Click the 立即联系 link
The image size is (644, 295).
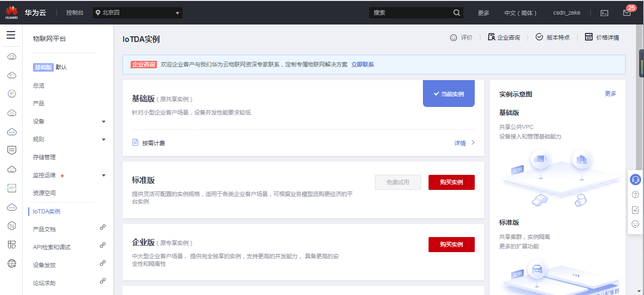point(363,65)
